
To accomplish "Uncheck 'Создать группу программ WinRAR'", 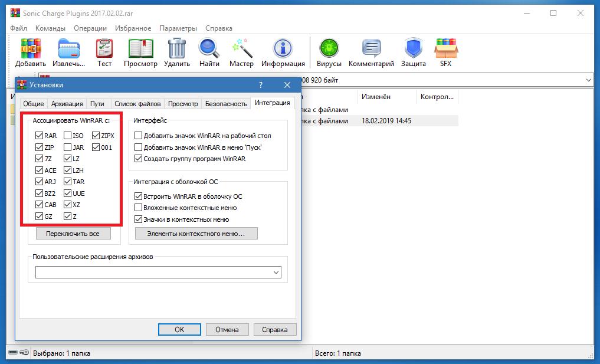I will click(139, 159).
